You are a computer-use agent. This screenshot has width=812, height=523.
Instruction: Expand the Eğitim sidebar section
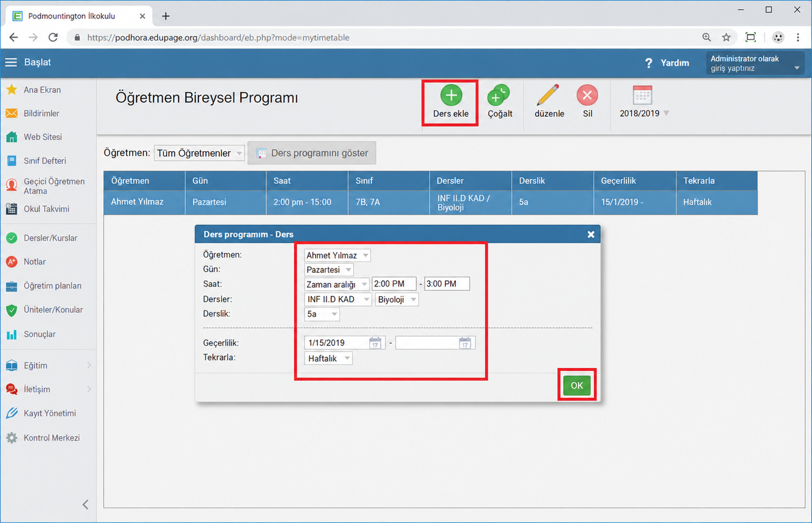pyautogui.click(x=48, y=366)
